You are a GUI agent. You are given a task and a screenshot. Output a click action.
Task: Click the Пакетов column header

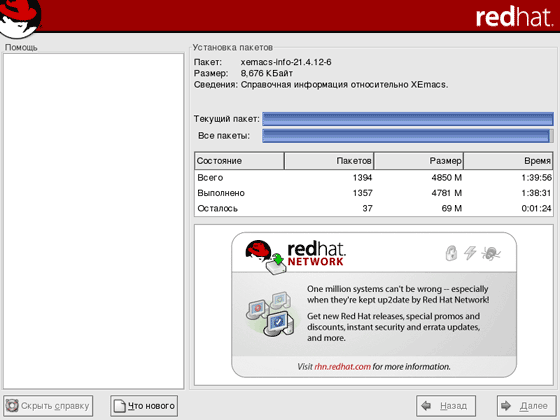[329, 161]
